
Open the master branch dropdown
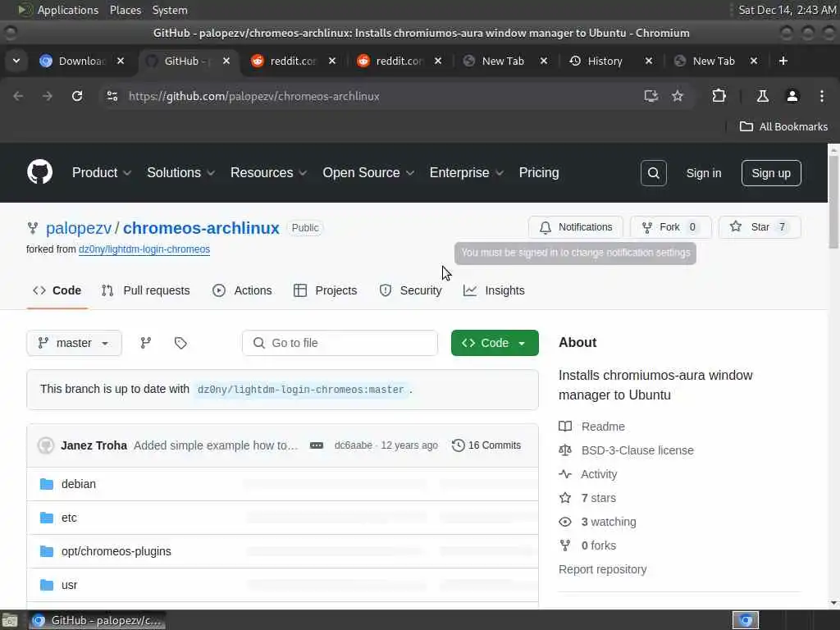coord(74,343)
